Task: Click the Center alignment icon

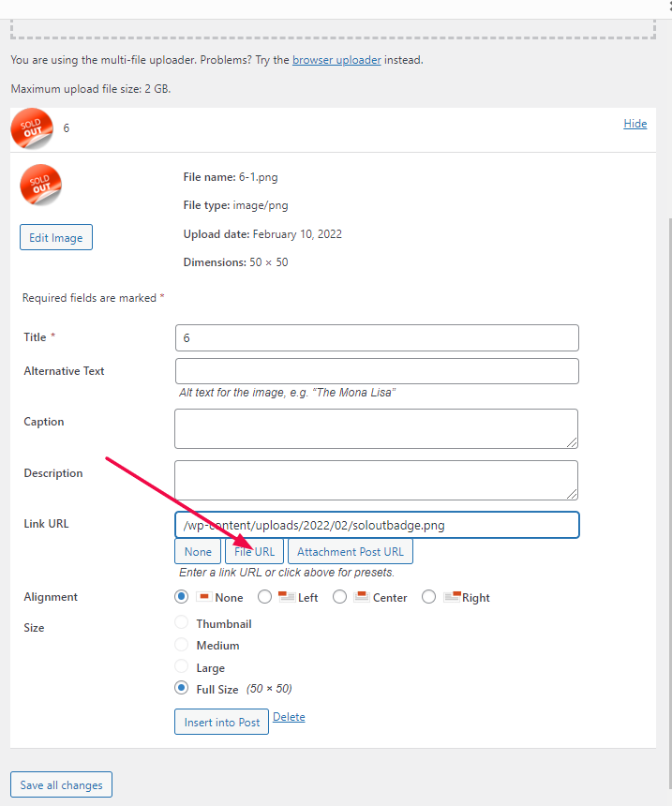Action: 362,597
